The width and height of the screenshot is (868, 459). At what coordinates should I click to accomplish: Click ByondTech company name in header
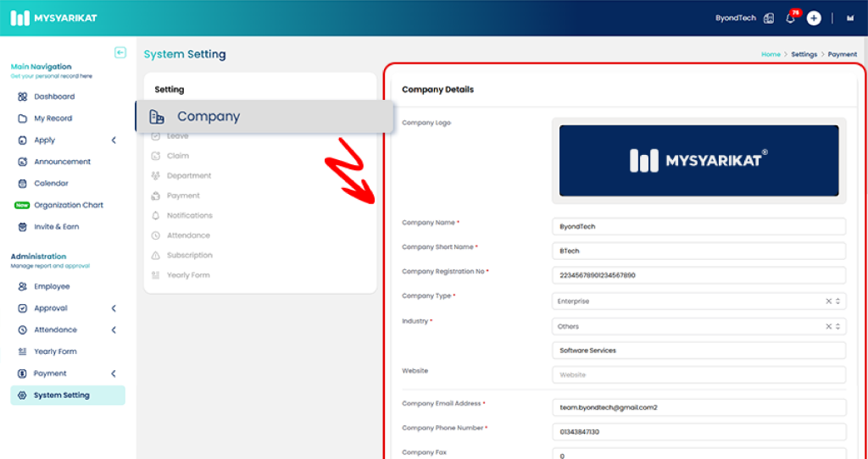coord(735,19)
